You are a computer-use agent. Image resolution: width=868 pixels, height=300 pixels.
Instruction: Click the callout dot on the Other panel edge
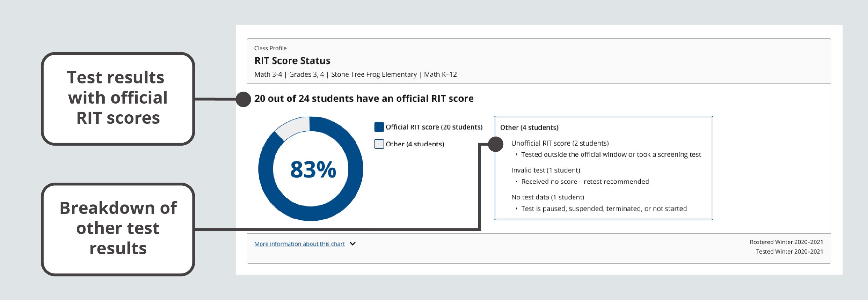click(495, 144)
